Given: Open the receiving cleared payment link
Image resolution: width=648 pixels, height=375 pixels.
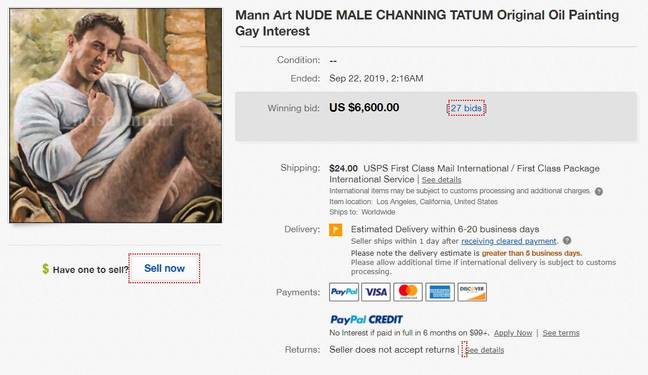Looking at the screenshot, I should click(509, 241).
